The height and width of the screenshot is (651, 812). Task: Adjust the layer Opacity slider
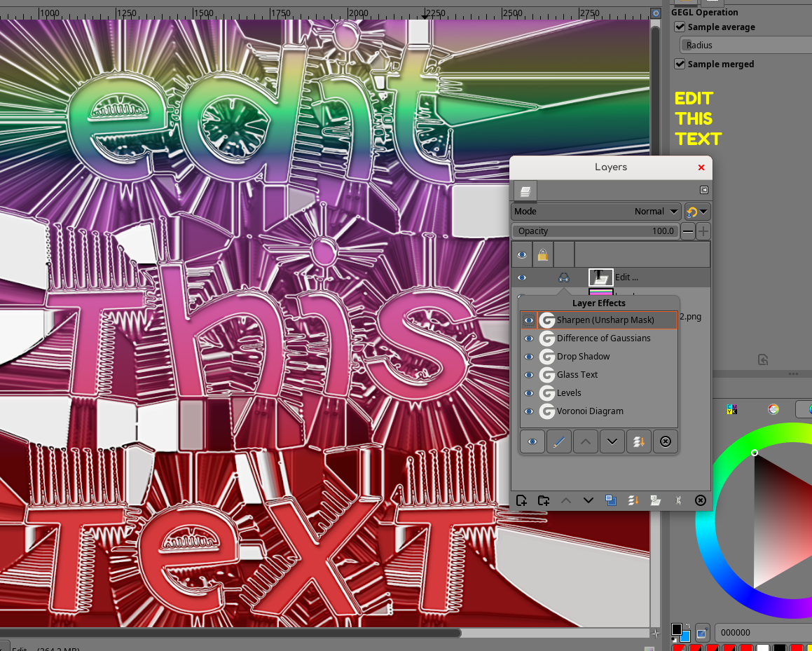coord(595,231)
